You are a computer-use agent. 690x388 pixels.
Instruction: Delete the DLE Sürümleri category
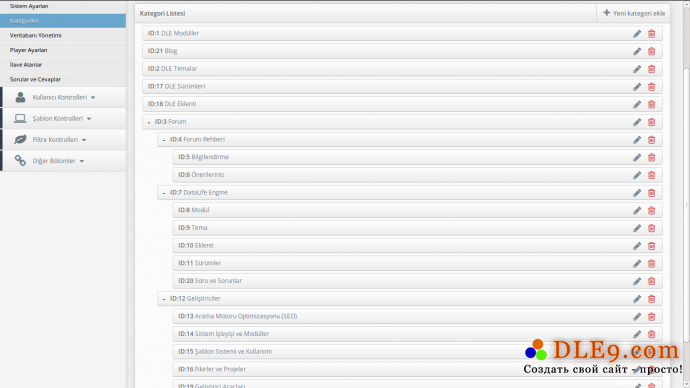click(652, 87)
